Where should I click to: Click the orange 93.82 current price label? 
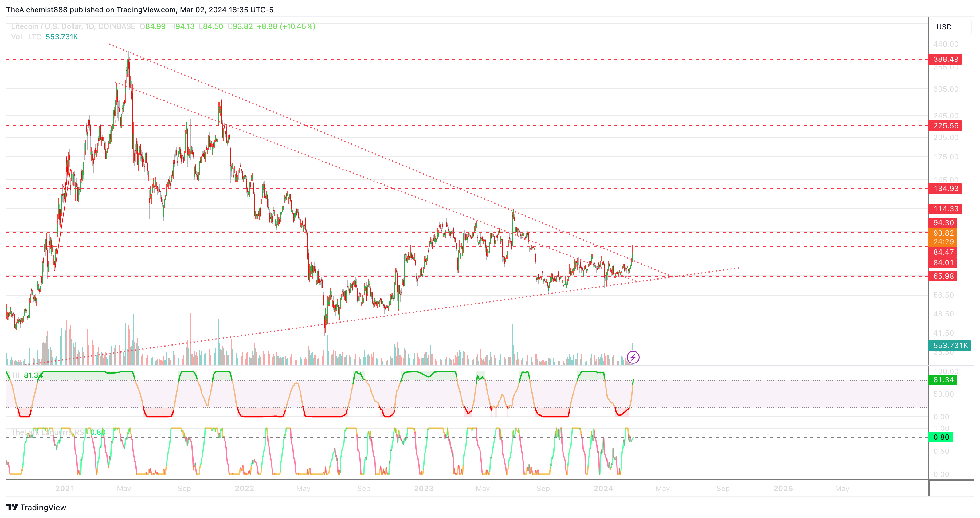[943, 233]
